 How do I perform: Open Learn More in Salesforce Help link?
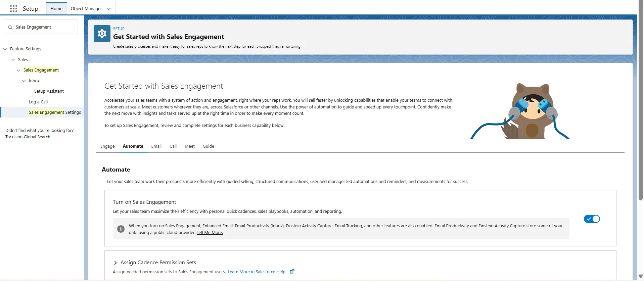(x=257, y=272)
